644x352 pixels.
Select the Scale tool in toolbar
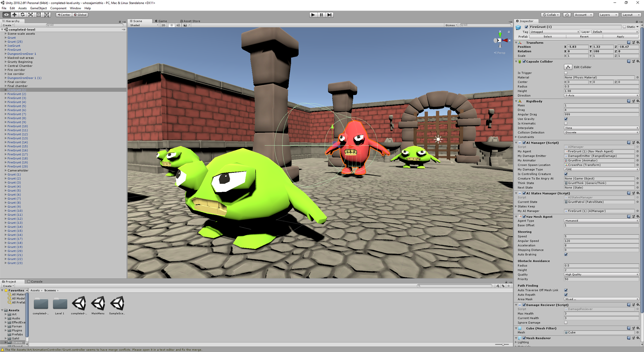pos(30,15)
